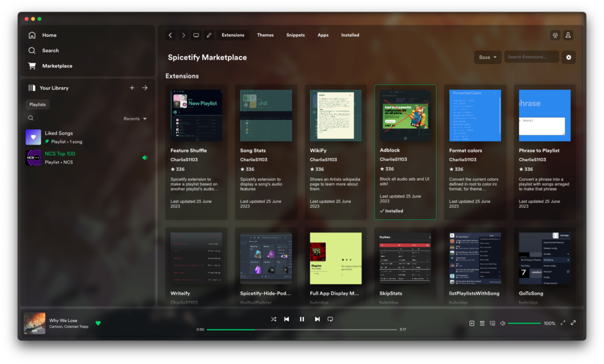
Task: Open Marketplace settings gear
Action: click(x=569, y=57)
